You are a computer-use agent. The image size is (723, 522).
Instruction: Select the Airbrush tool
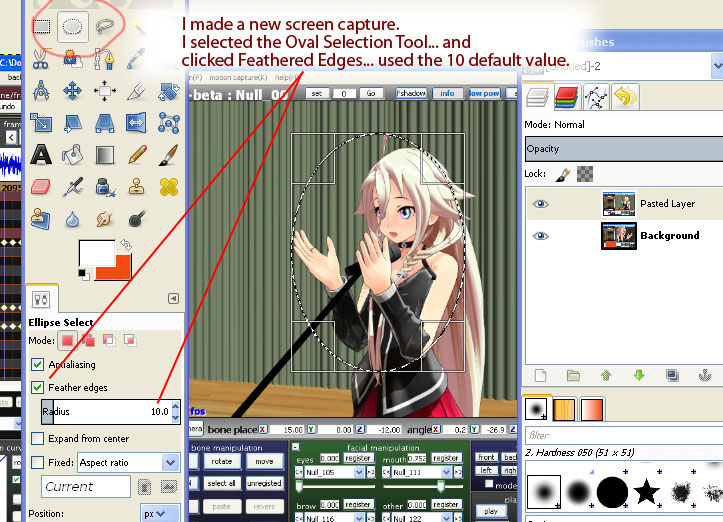coord(72,187)
